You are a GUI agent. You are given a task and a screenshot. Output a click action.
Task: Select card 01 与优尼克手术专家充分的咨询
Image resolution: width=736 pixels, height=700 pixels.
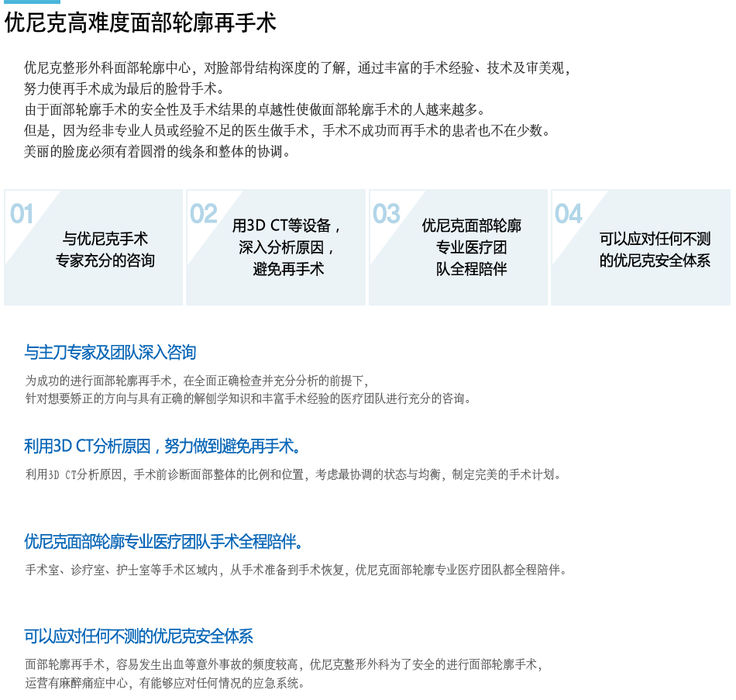click(94, 247)
